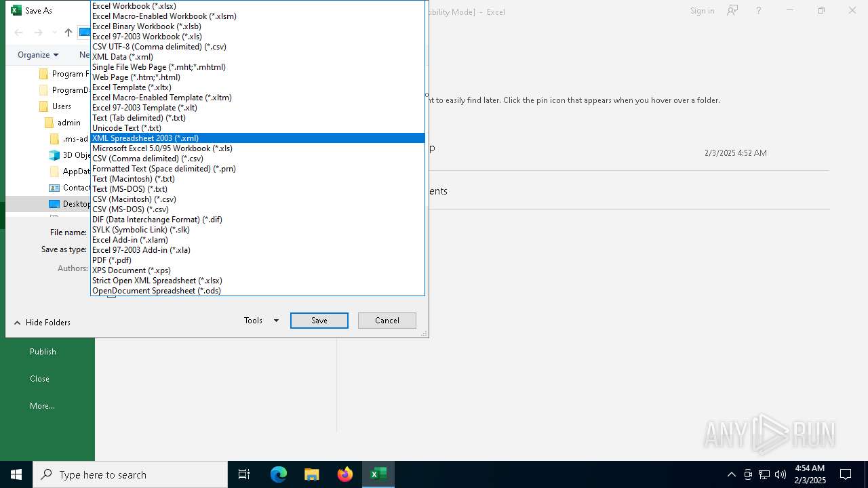Viewport: 868px width, 488px height.
Task: Select AppData folder in tree
Action: point(69,171)
